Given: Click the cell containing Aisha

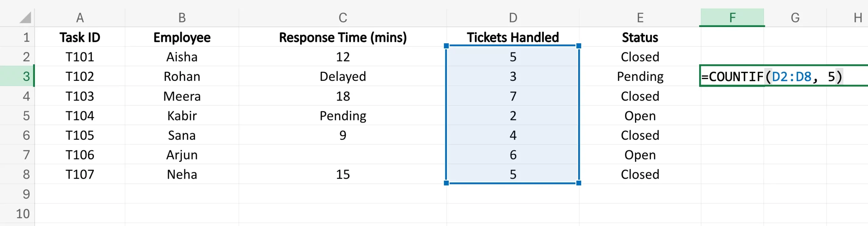Looking at the screenshot, I should click(x=182, y=57).
